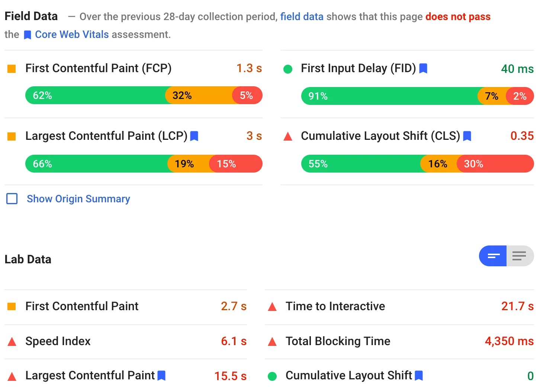Viewport: 540px width, 392px height.
Task: Click the bookmark icon next to Cumulative Layout Shift (CLS)
Action: [467, 136]
